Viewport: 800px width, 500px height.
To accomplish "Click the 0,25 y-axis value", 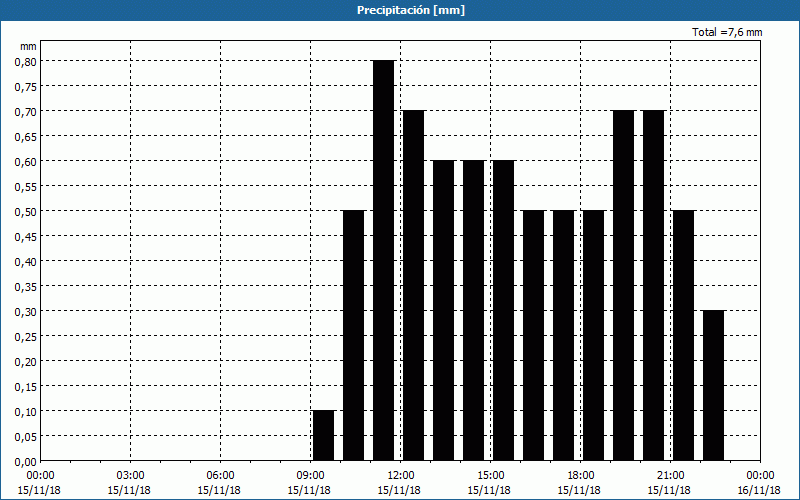I will pyautogui.click(x=26, y=336).
